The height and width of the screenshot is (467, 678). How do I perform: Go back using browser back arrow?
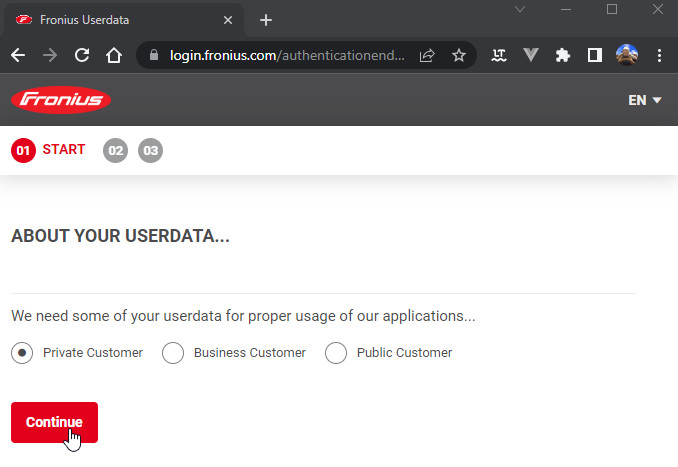[x=18, y=56]
